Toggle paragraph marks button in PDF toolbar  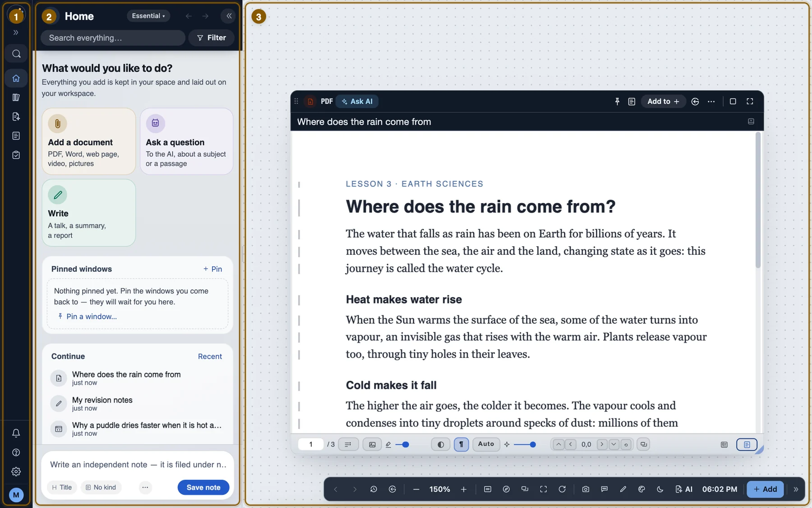click(x=461, y=444)
